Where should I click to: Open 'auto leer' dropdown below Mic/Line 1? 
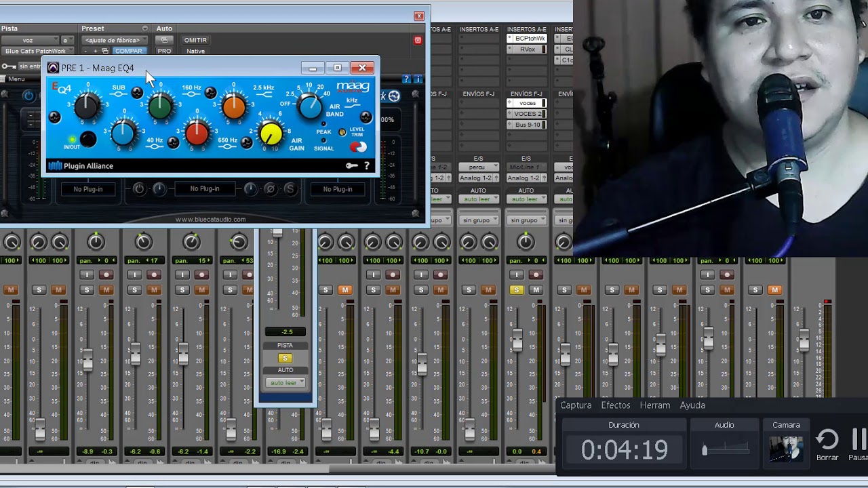tap(526, 199)
